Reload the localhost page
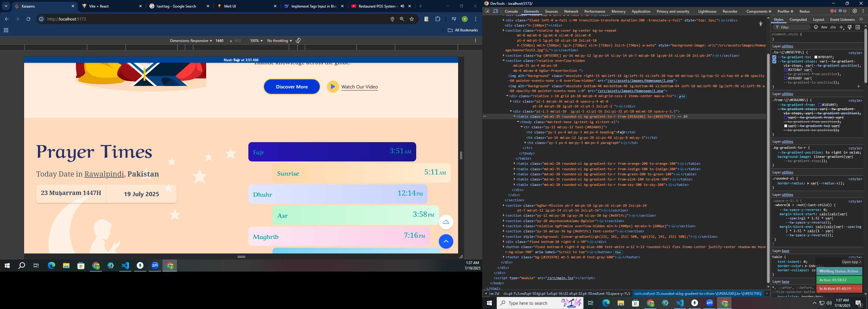 coord(28,19)
